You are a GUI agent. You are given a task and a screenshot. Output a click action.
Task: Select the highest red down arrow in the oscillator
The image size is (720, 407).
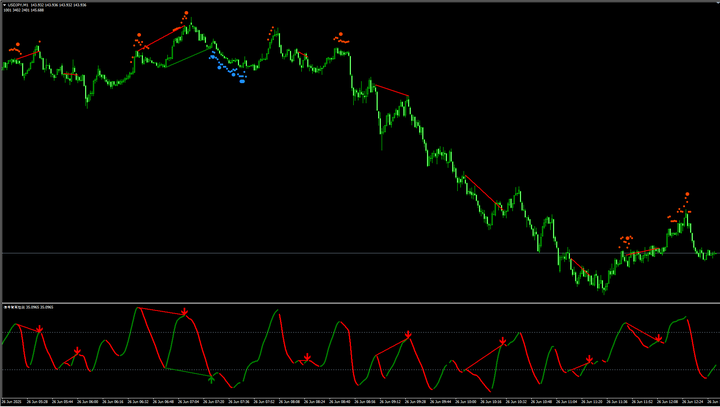tap(186, 314)
